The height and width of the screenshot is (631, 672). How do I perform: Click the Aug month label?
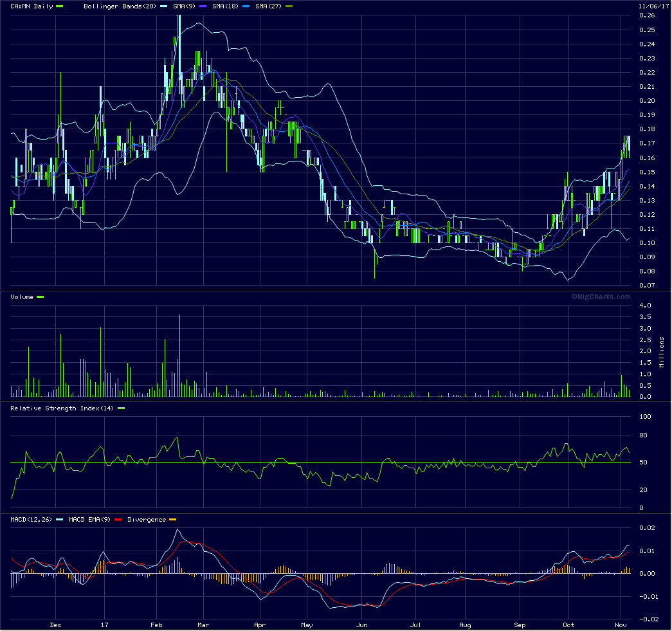[465, 625]
